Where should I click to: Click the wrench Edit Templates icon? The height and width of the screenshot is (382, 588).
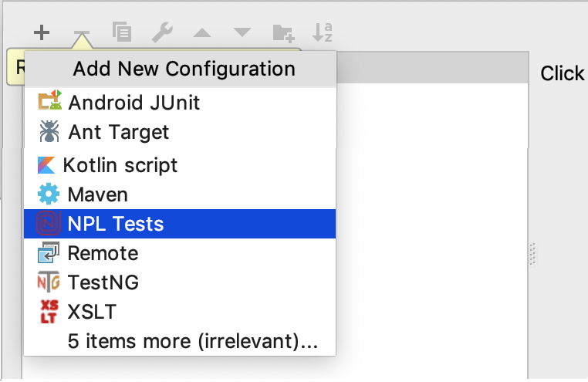(x=162, y=32)
